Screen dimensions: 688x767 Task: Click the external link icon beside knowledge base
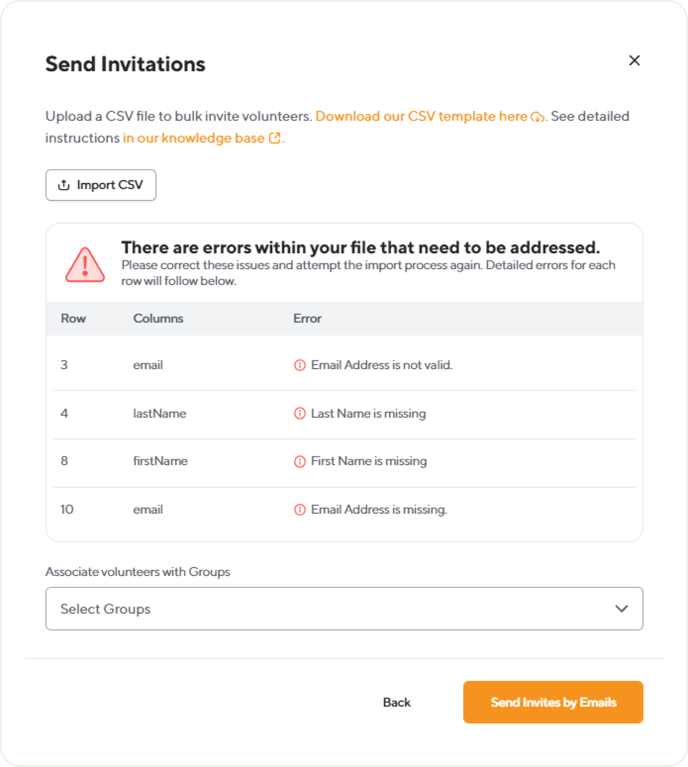(x=275, y=138)
